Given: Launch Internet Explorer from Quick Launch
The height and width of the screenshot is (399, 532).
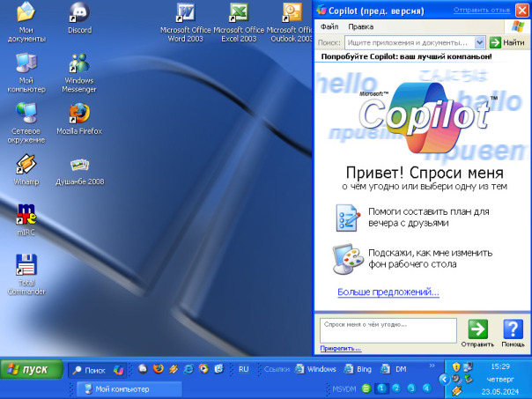Looking at the screenshot, I should [x=188, y=369].
